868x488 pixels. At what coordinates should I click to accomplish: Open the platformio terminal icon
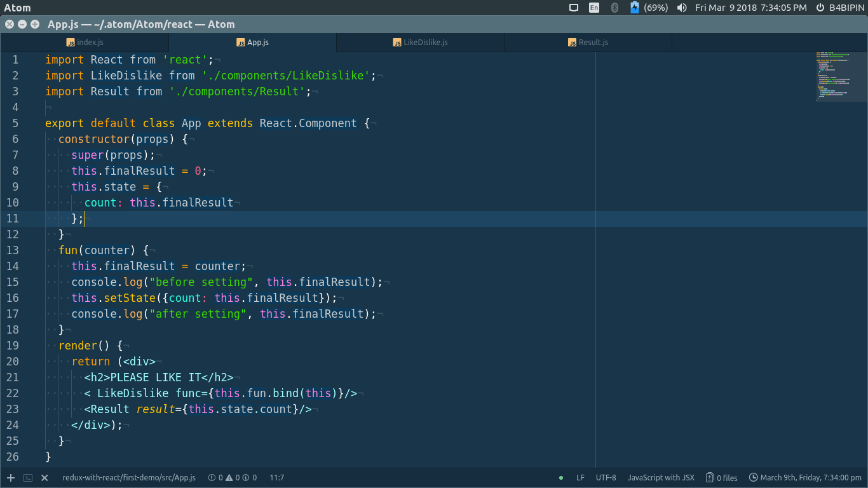coord(27,477)
